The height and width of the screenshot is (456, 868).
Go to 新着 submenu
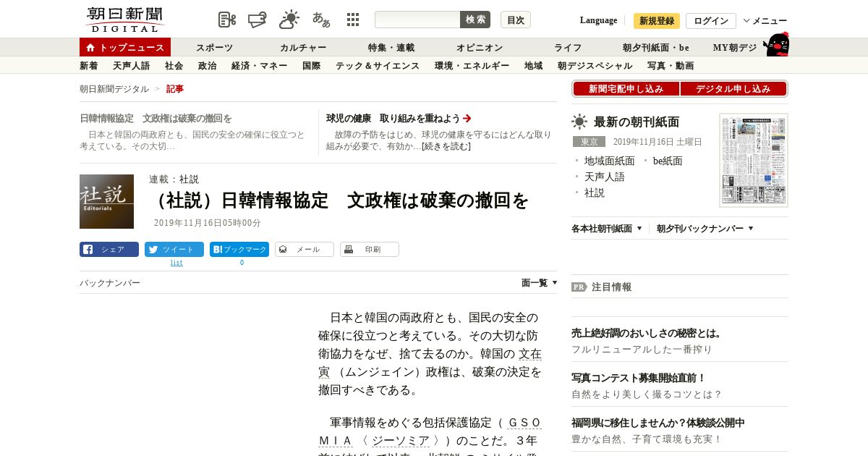click(x=88, y=65)
